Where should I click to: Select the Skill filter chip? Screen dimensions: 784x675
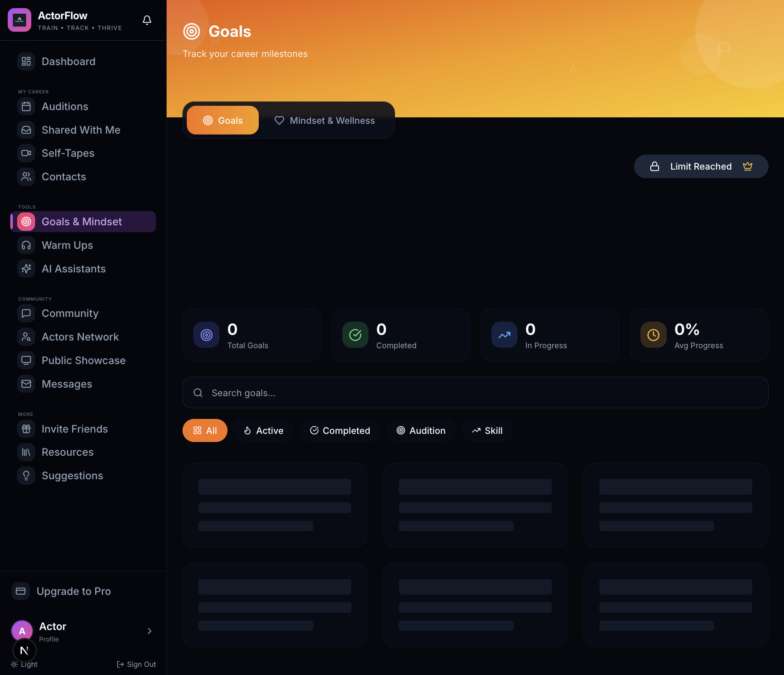(487, 430)
